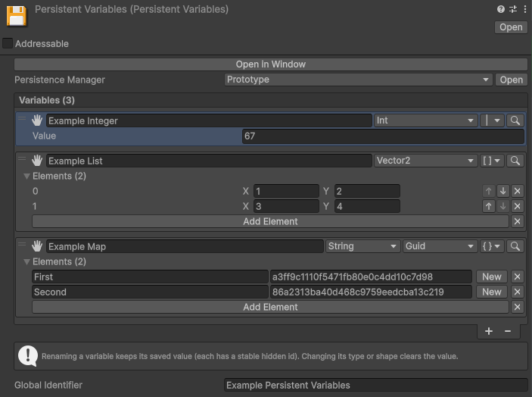Click the Global Identifier text field
This screenshot has width=532, height=397.
tap(375, 385)
